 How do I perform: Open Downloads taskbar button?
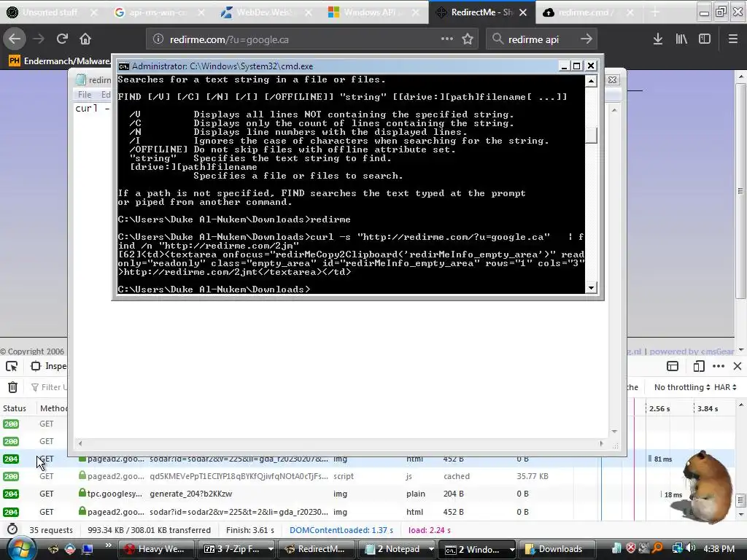coord(556,549)
